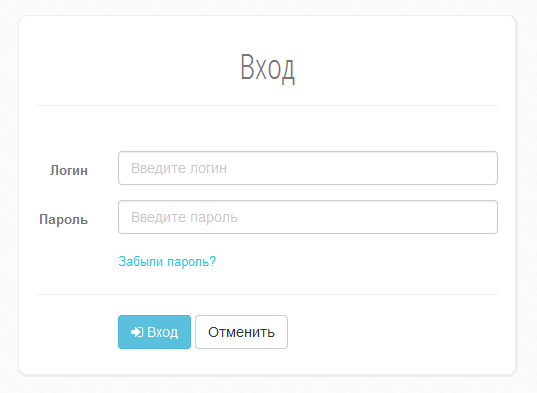Focus the Пароль password field

click(308, 217)
